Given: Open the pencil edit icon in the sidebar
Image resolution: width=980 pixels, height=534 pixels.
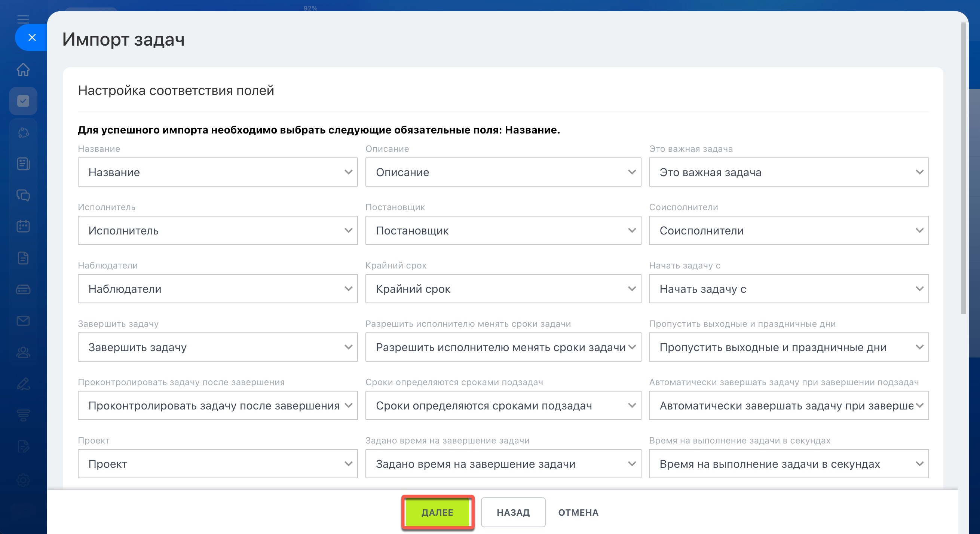Looking at the screenshot, I should tap(23, 384).
